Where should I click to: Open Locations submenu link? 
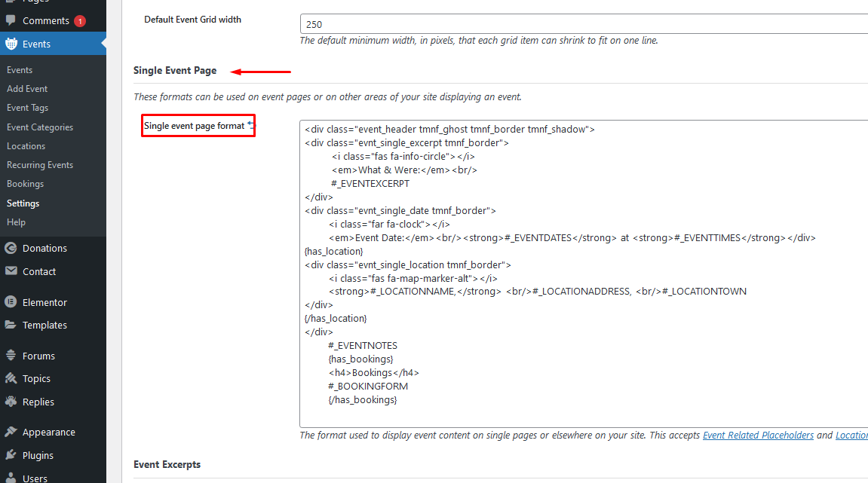pyautogui.click(x=26, y=146)
